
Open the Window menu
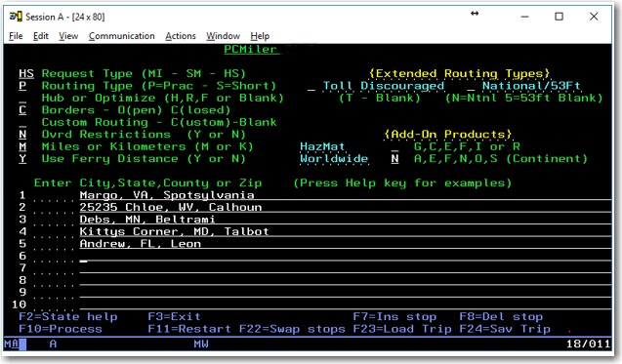223,36
